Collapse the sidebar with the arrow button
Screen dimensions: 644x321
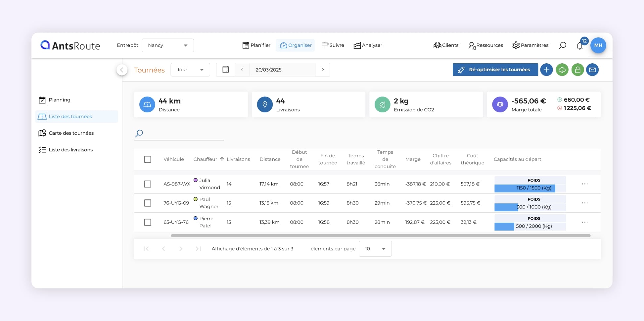pyautogui.click(x=122, y=70)
